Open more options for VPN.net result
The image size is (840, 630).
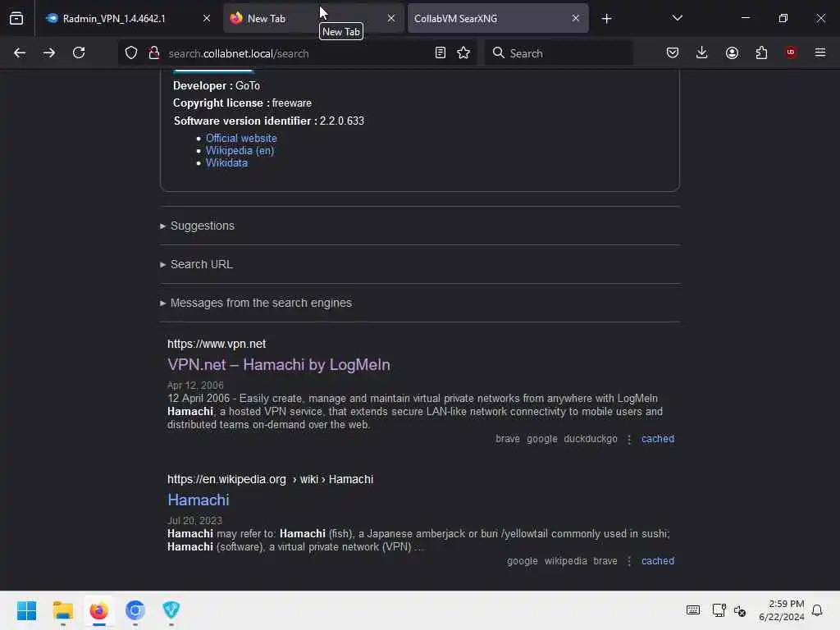coord(629,440)
